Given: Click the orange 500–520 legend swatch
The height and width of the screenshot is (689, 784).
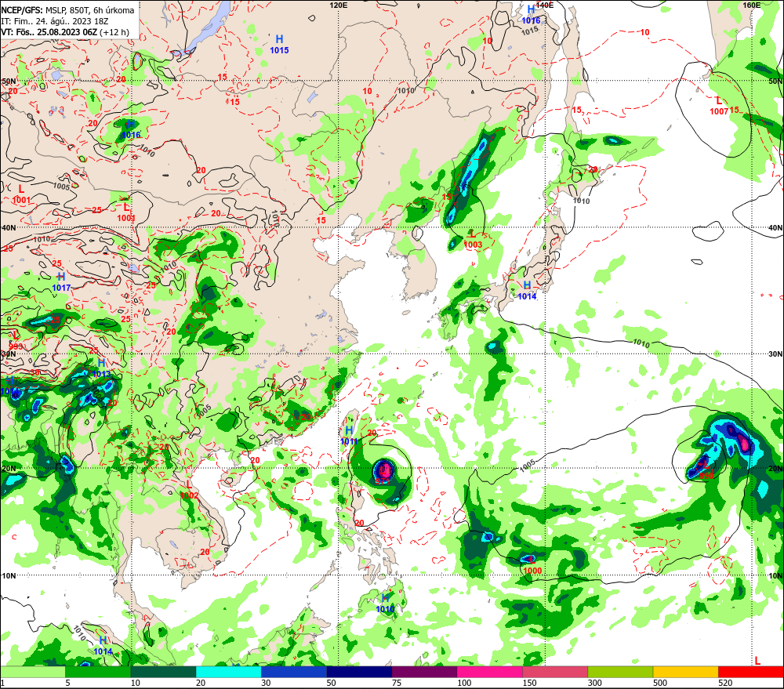Looking at the screenshot, I should click(x=685, y=672).
